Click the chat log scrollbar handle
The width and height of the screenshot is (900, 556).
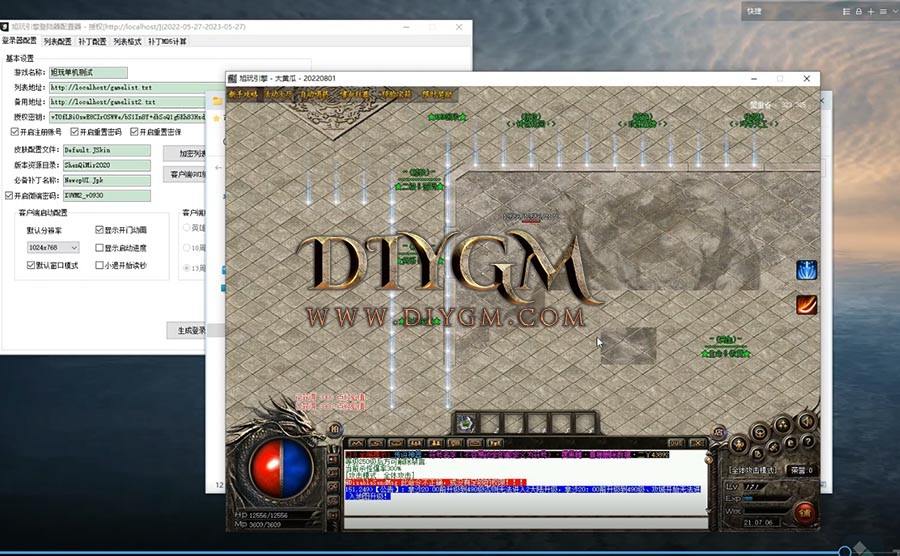pos(709,458)
